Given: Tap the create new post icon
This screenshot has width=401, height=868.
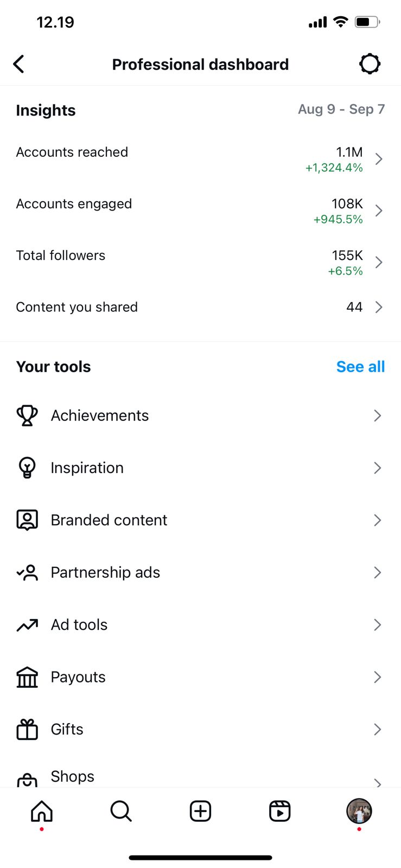Looking at the screenshot, I should point(200,811).
